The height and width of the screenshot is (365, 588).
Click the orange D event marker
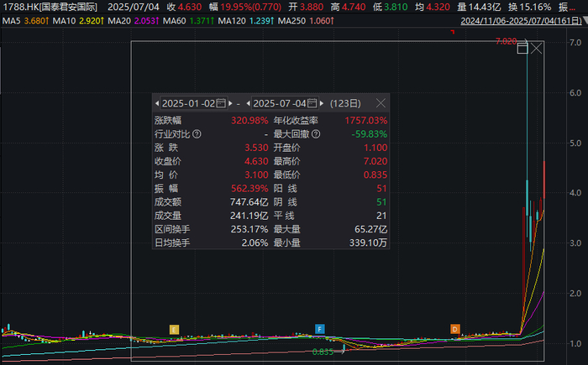tap(455, 330)
